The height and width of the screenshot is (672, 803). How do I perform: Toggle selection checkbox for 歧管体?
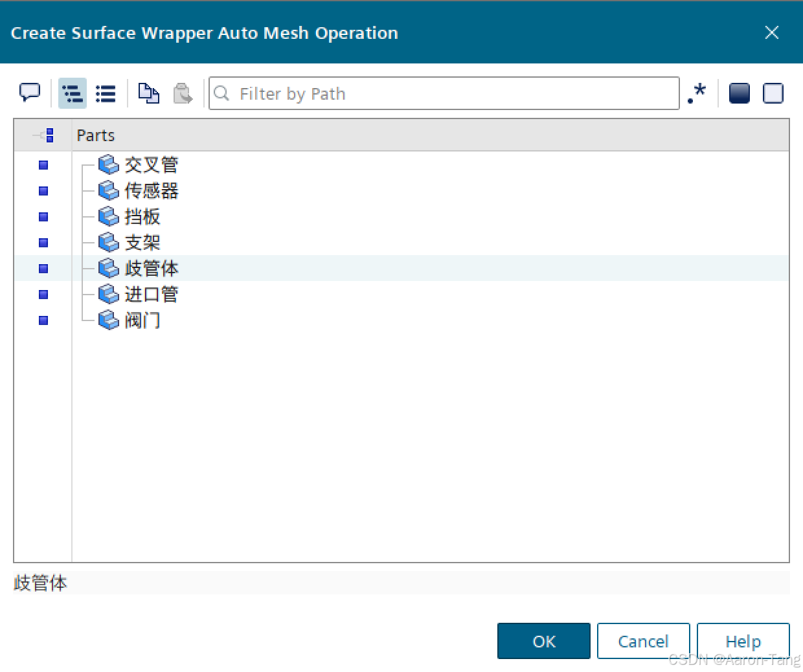tap(43, 269)
